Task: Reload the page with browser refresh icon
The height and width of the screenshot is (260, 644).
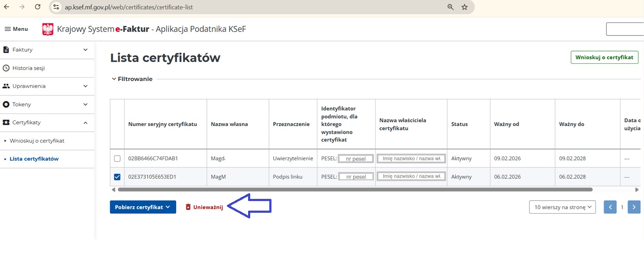Action: click(x=38, y=7)
